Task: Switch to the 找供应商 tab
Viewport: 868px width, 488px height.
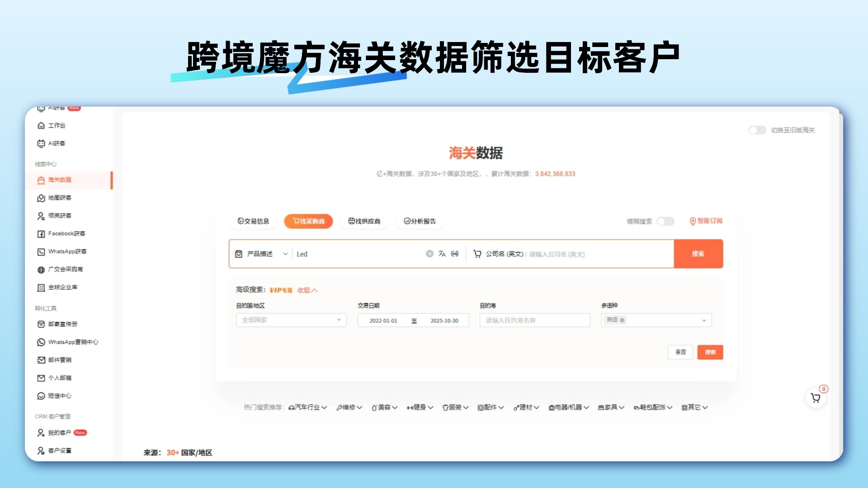Action: click(364, 221)
